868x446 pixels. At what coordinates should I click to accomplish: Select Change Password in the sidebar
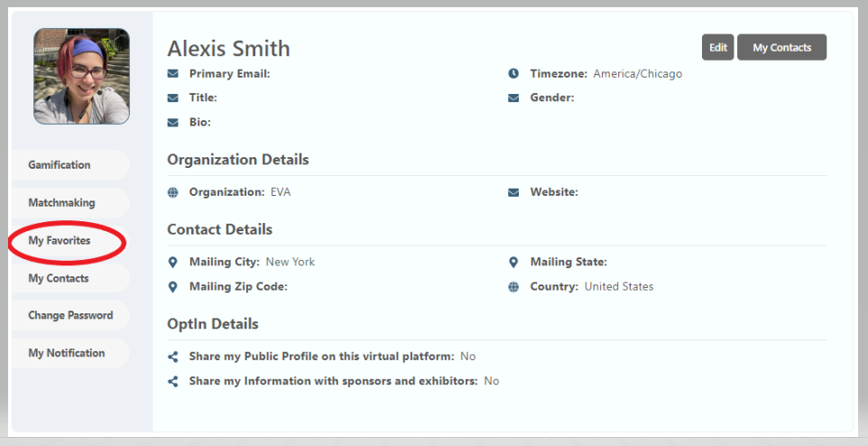point(70,316)
